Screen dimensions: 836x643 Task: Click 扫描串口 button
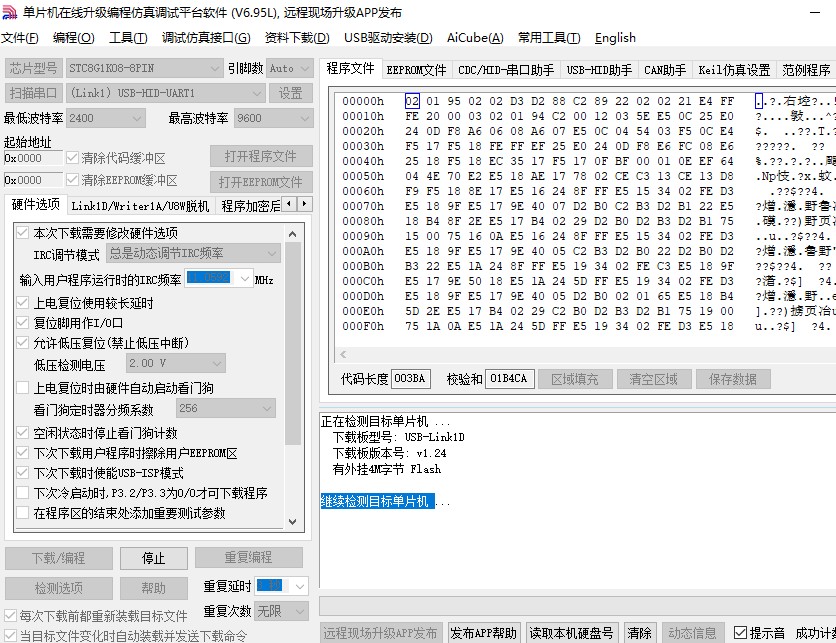[34, 93]
